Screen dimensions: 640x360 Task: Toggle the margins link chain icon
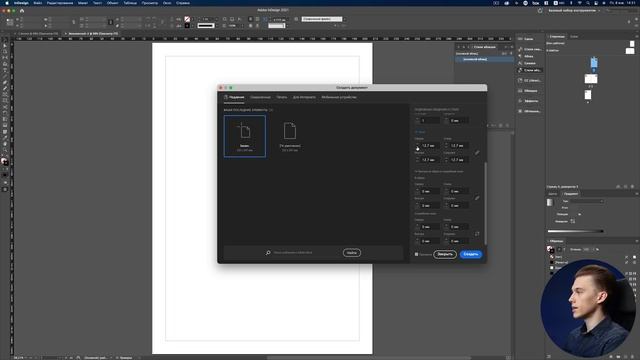coord(477,153)
